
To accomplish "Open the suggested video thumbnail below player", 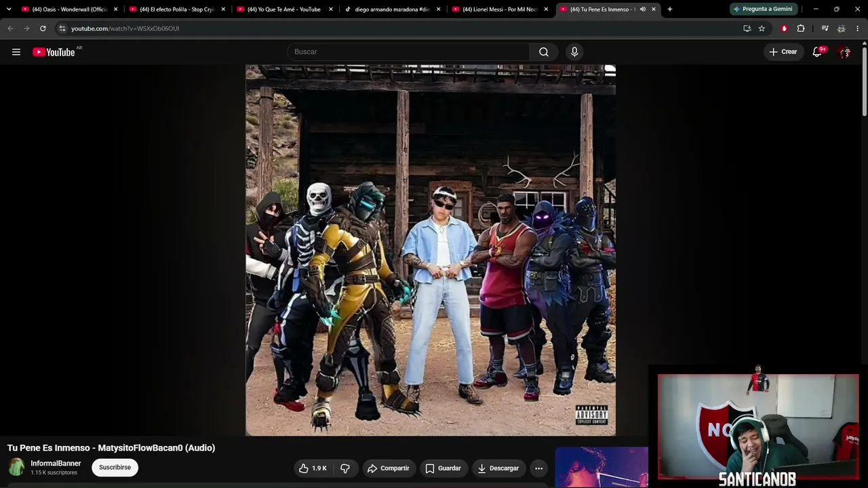I will (x=601, y=467).
